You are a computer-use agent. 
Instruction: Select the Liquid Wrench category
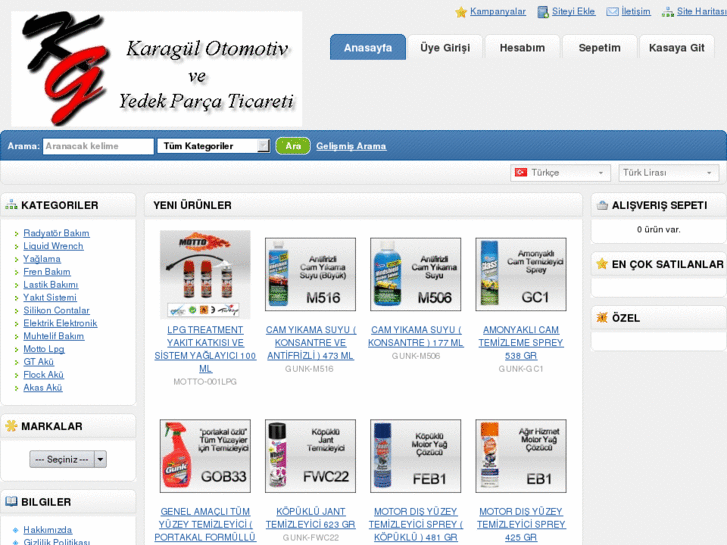[53, 246]
